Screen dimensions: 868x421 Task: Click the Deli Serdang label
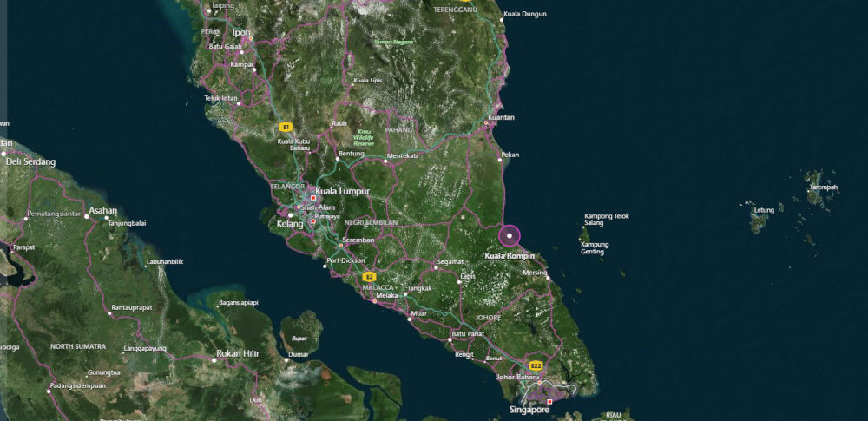[30, 161]
